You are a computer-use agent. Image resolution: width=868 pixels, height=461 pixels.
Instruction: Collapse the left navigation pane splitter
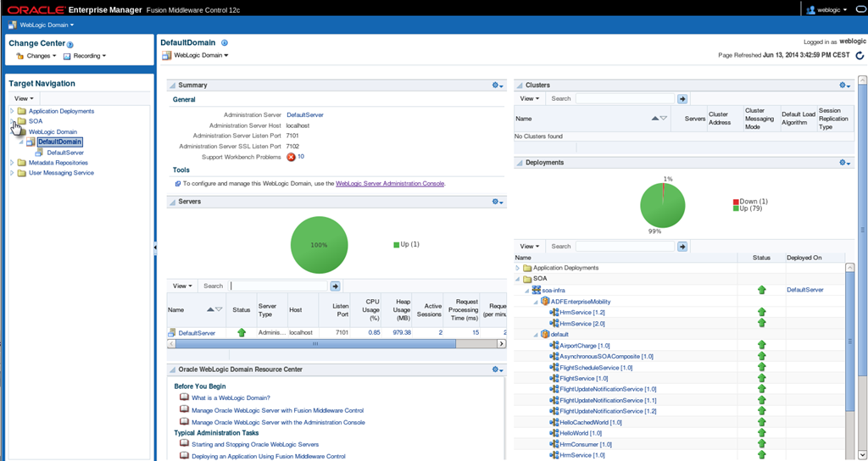coord(156,247)
